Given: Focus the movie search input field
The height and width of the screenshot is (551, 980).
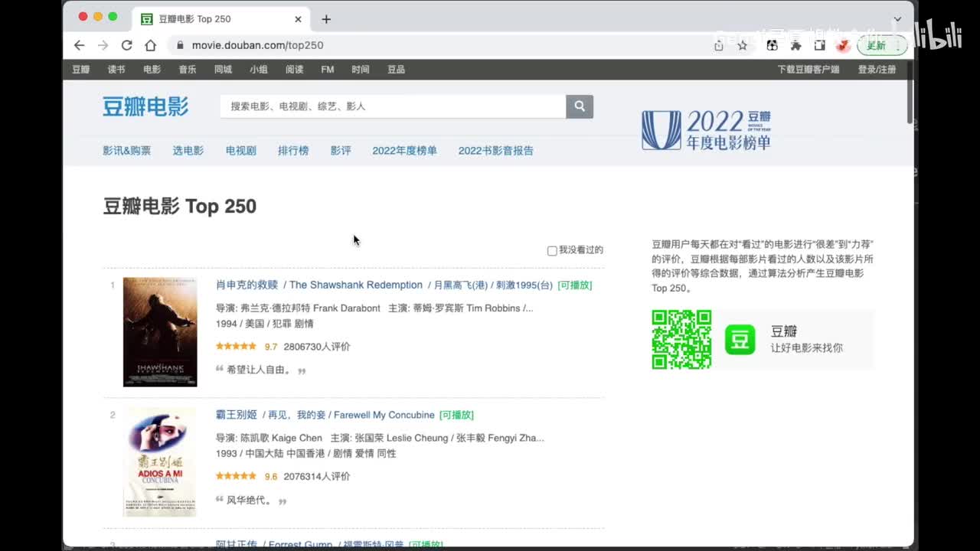Looking at the screenshot, I should click(393, 106).
